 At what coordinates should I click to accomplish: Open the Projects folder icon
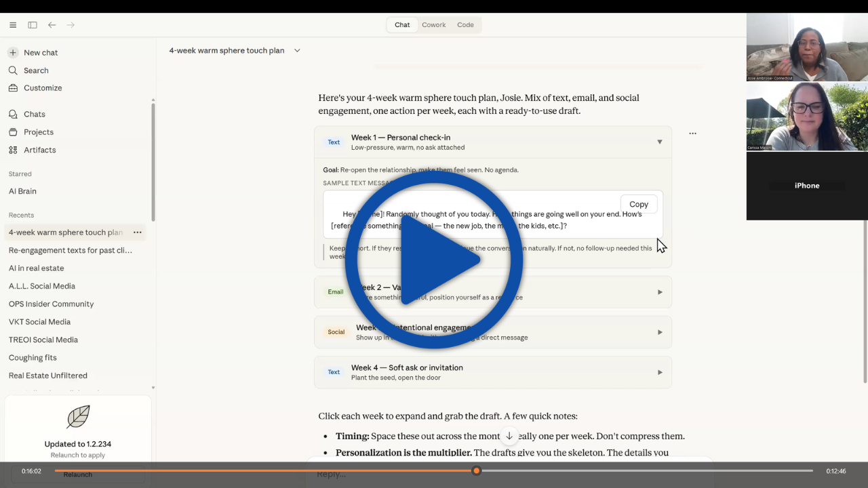pyautogui.click(x=13, y=132)
